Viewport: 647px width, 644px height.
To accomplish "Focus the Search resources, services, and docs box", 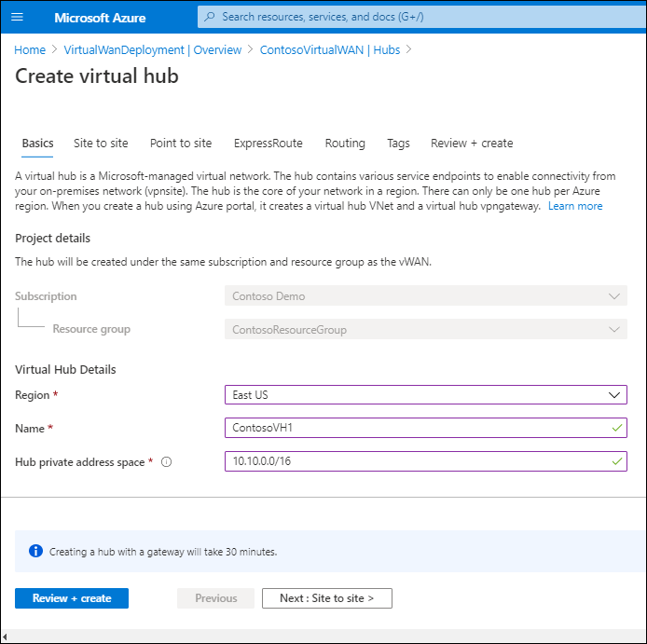I will [421, 17].
